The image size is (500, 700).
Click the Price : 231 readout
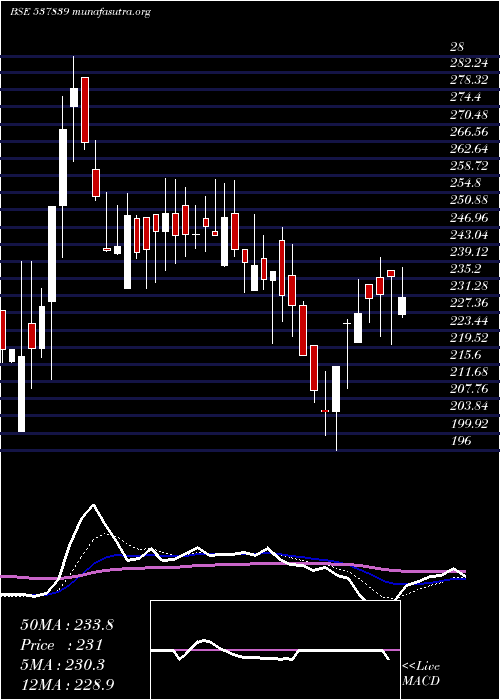(62, 645)
